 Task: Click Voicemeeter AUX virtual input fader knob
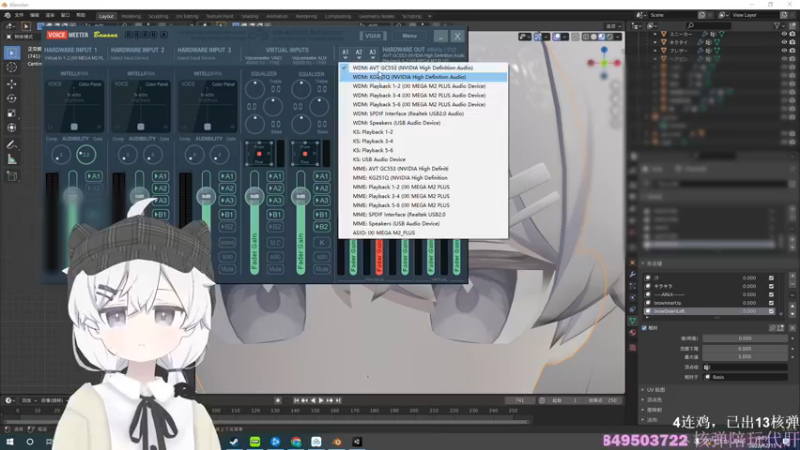(x=301, y=196)
